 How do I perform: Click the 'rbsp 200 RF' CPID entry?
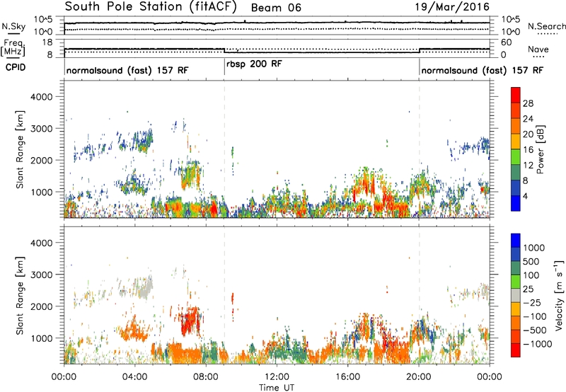254,64
